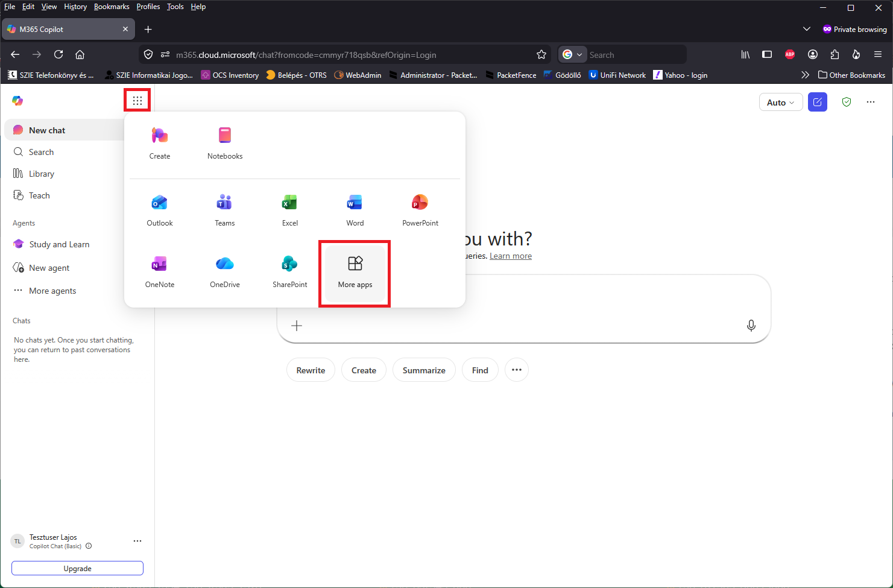
Task: Open Excel from the app launcher
Action: click(290, 210)
